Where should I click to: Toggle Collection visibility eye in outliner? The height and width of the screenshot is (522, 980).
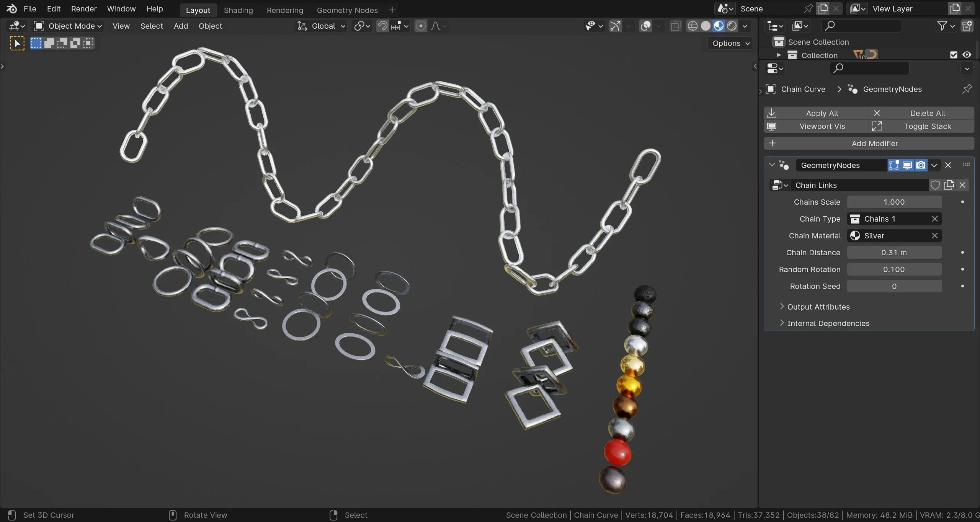pyautogui.click(x=967, y=54)
